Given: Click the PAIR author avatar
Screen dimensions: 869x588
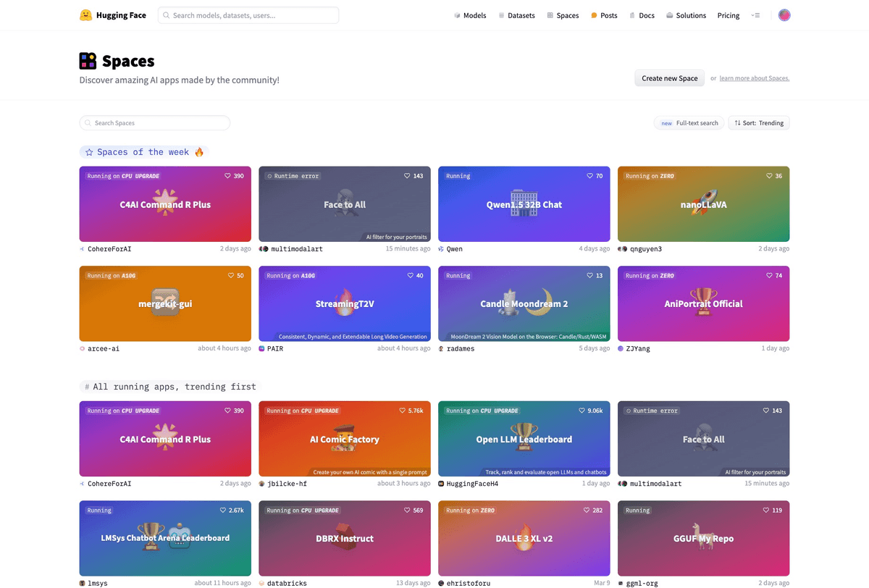Looking at the screenshot, I should coord(261,348).
